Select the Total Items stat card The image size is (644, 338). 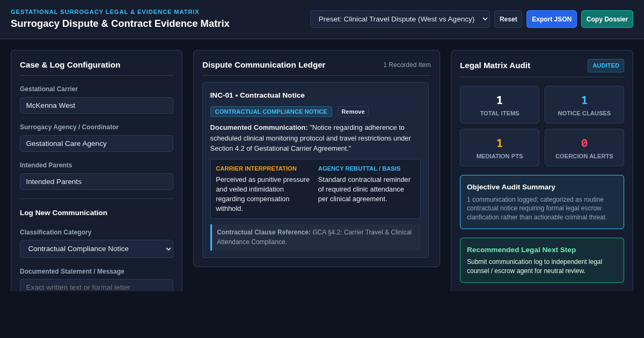click(x=500, y=105)
